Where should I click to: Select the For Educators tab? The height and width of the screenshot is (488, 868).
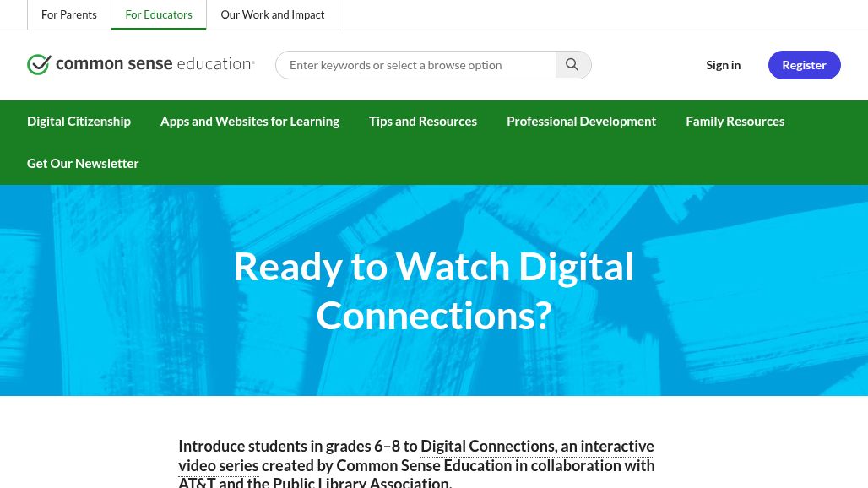(x=159, y=15)
